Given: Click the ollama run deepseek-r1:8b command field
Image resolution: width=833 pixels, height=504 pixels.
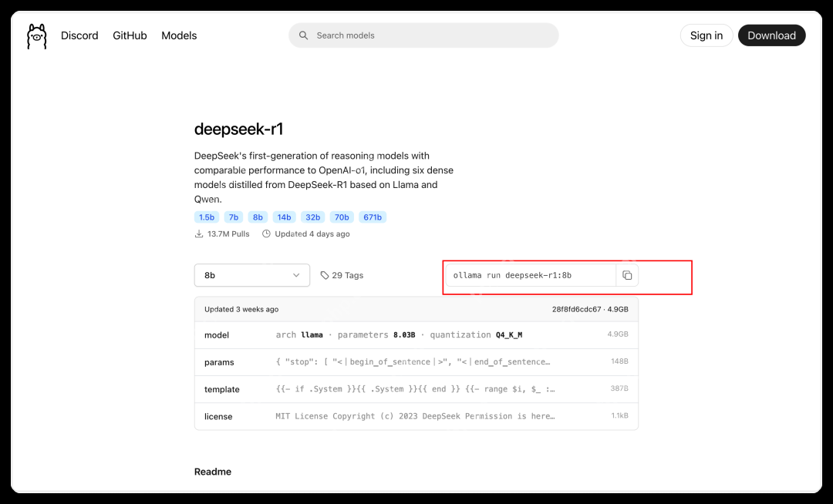Looking at the screenshot, I should pos(530,275).
